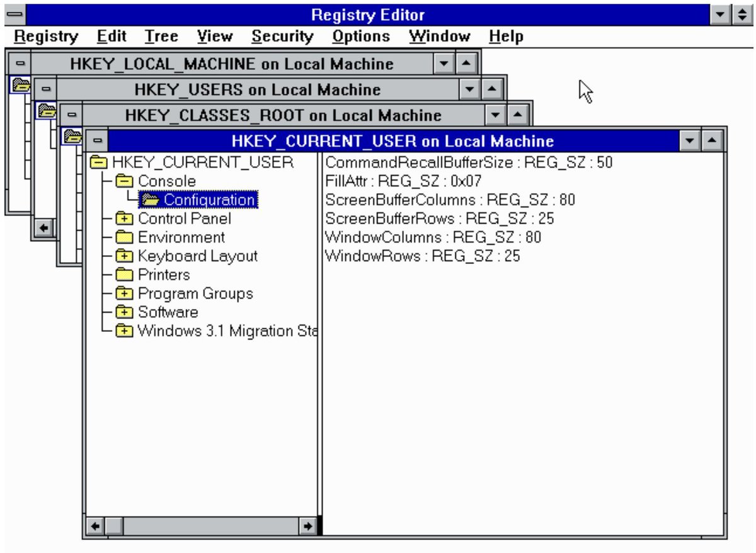The height and width of the screenshot is (553, 756).
Task: Open the HKEY_LOCAL_MACHINE window control menu
Action: 19,64
